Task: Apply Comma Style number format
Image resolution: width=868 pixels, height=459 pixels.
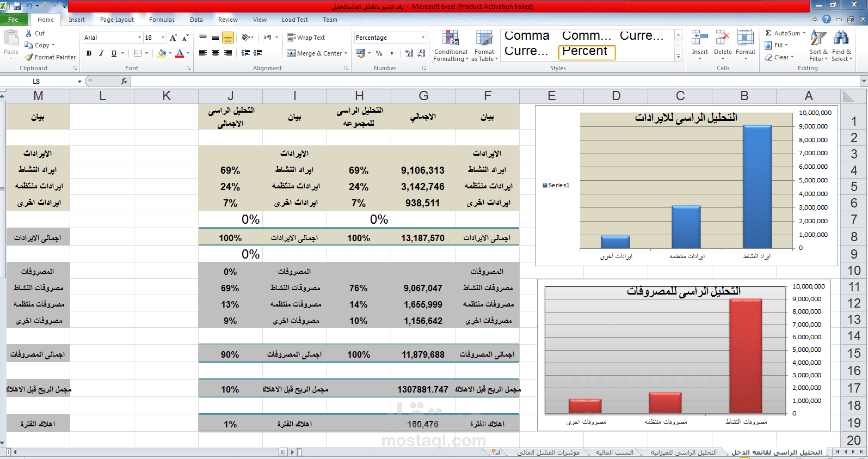Action: (x=392, y=53)
